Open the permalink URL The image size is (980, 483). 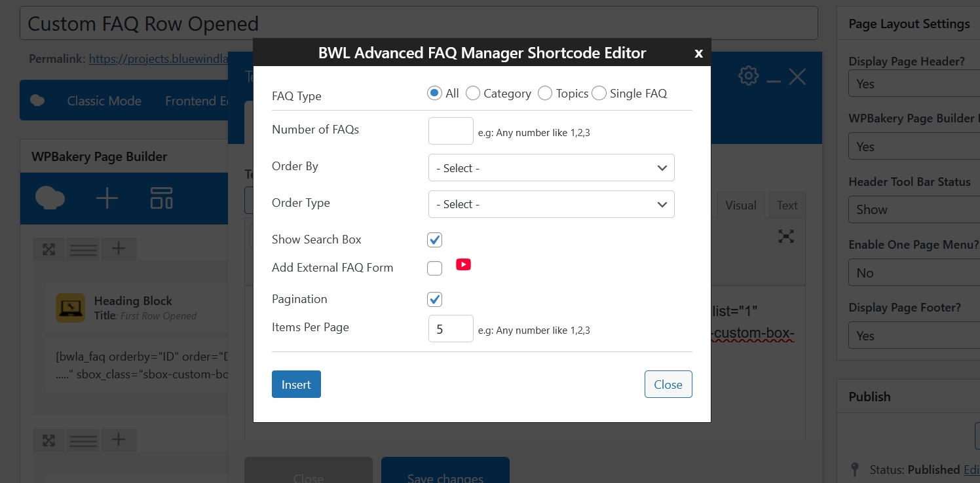click(158, 59)
